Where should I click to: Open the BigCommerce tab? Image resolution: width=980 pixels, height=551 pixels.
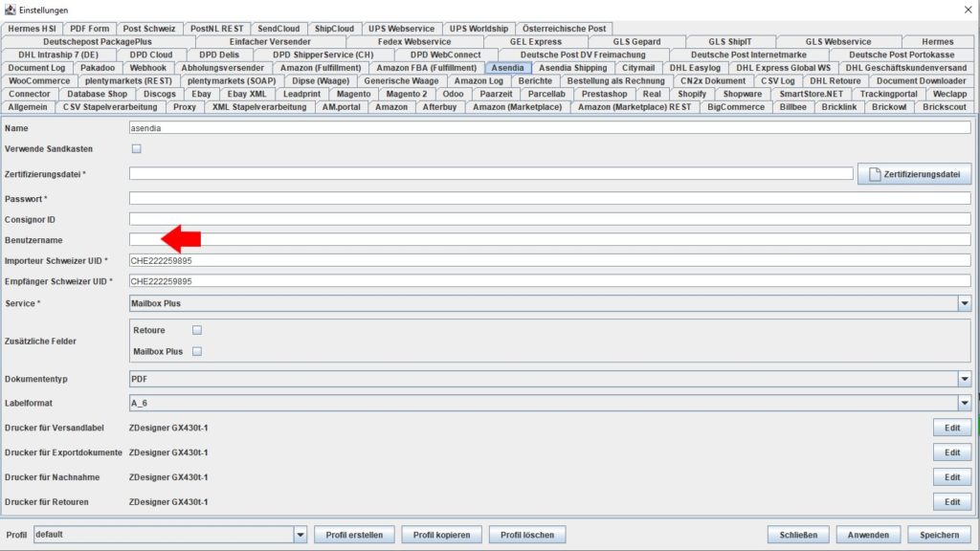click(736, 107)
